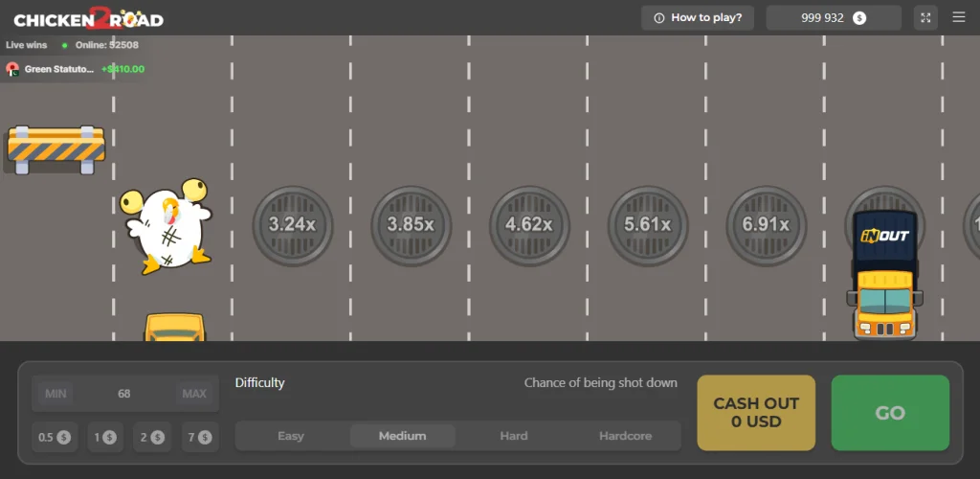Select the 3.85x manhole multiplier
Screen dimensions: 980x479
click(x=411, y=225)
